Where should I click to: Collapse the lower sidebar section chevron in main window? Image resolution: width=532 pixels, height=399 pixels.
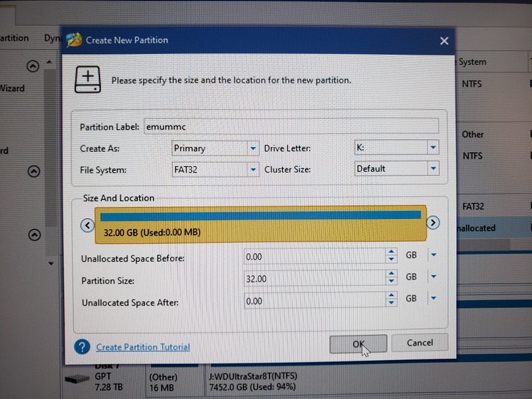(34, 235)
